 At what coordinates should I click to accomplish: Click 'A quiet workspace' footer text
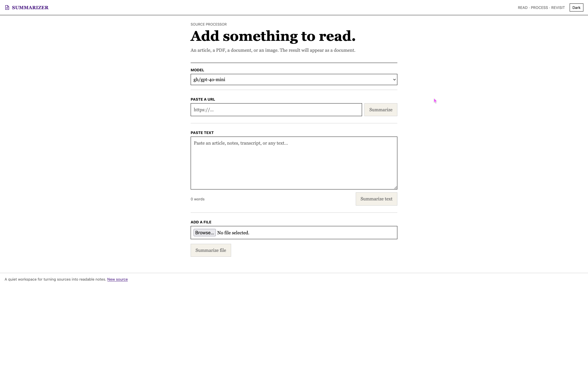click(55, 279)
